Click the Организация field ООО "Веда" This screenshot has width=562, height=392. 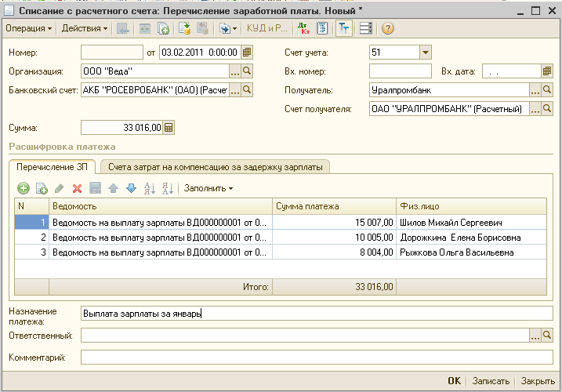pyautogui.click(x=155, y=71)
